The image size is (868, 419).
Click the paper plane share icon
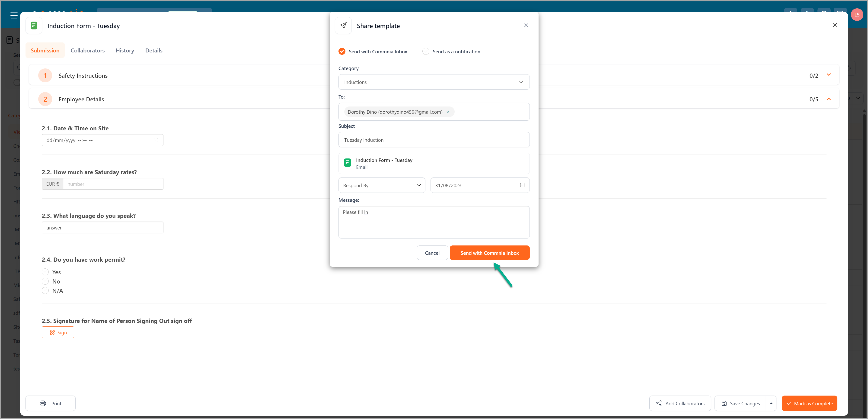point(343,26)
